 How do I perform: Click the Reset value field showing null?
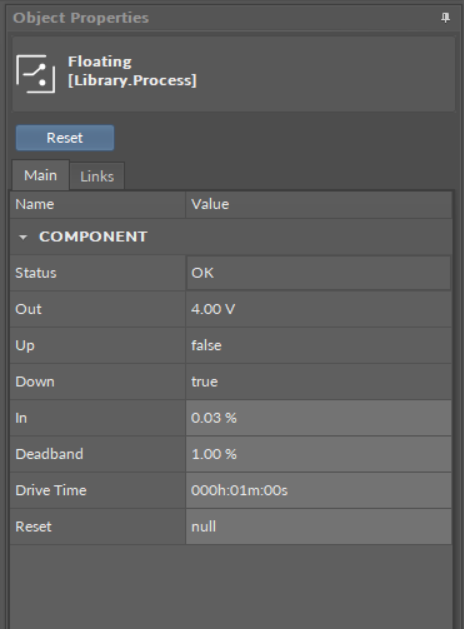(x=318, y=526)
